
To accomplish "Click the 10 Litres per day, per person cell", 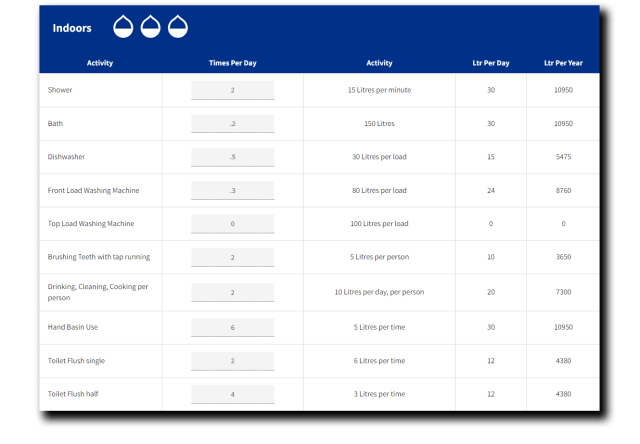I will point(380,292).
